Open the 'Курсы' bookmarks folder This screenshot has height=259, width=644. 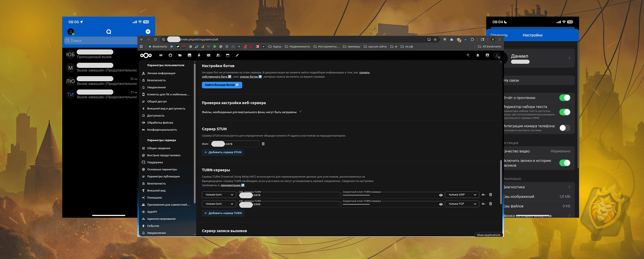pyautogui.click(x=275, y=47)
